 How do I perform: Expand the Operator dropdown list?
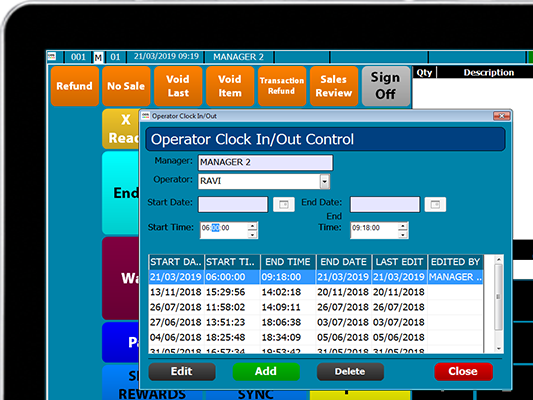click(325, 181)
